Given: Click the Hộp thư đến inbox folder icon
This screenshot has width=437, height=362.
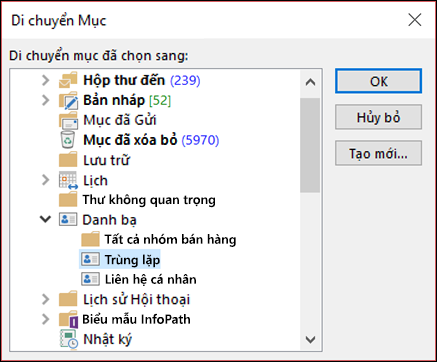Looking at the screenshot, I should [68, 80].
